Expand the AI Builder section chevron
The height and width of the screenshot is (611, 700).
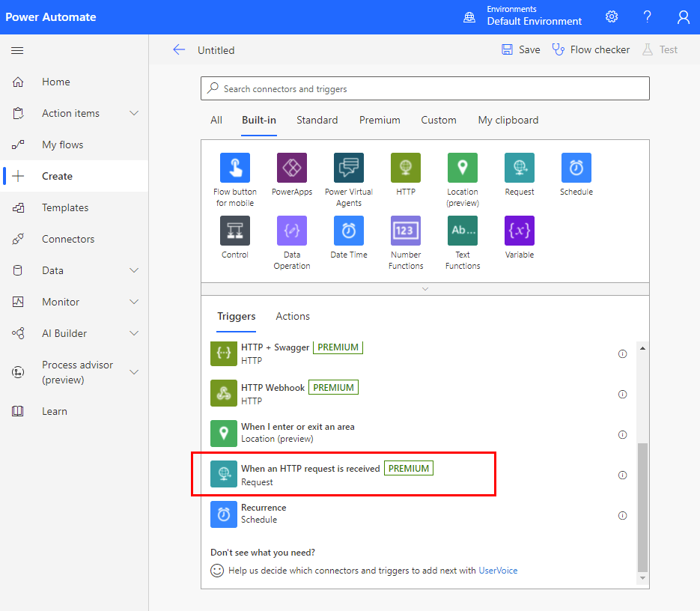(x=134, y=333)
